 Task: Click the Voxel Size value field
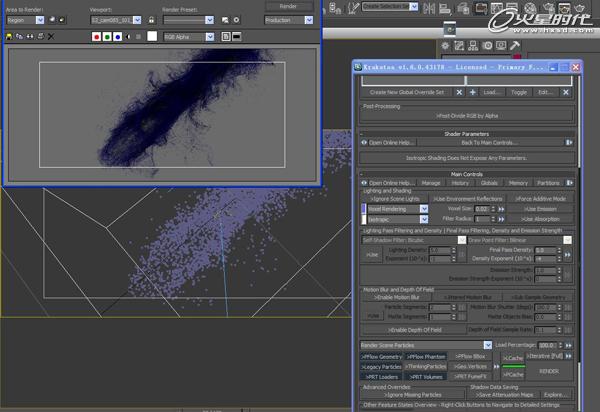click(483, 208)
